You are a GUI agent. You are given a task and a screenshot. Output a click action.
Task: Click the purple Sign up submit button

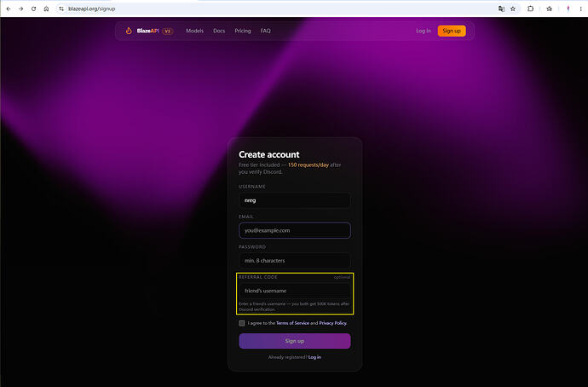pos(294,341)
